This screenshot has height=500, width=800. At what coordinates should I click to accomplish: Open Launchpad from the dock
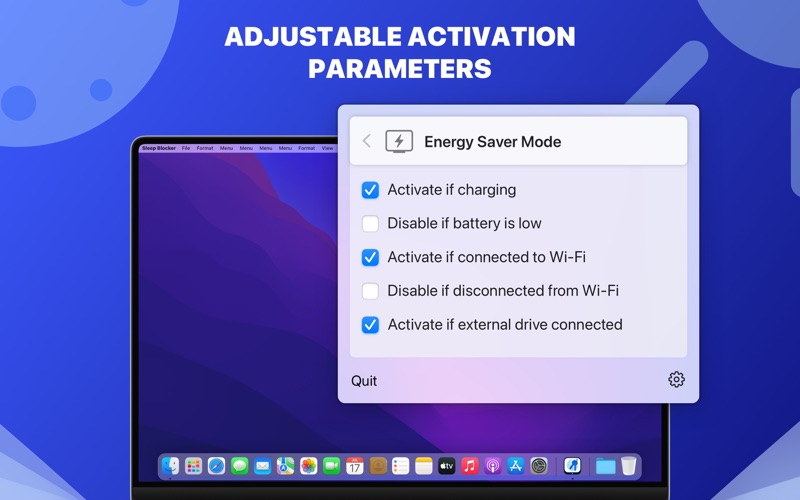tap(193, 466)
